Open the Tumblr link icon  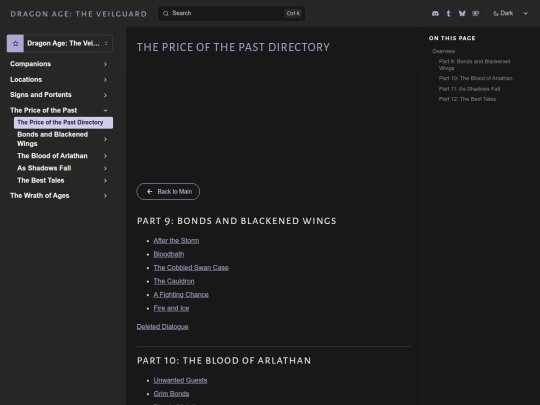(448, 13)
